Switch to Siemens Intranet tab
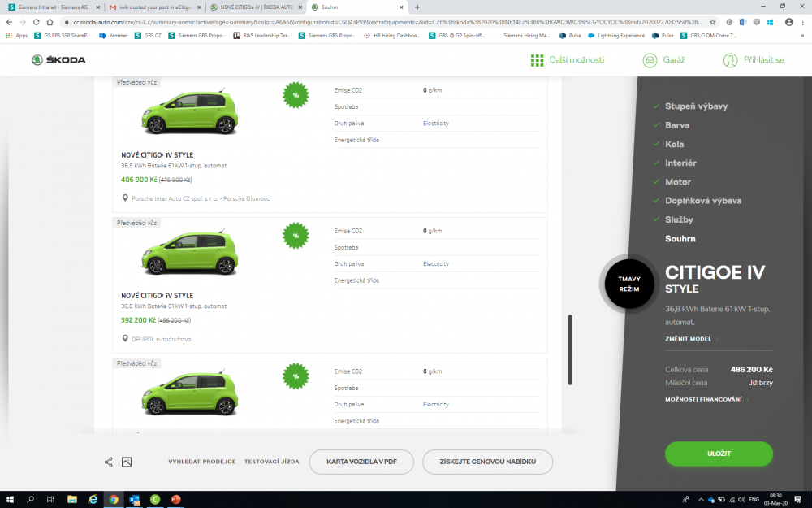Image resolution: width=812 pixels, height=508 pixels. 52,7
